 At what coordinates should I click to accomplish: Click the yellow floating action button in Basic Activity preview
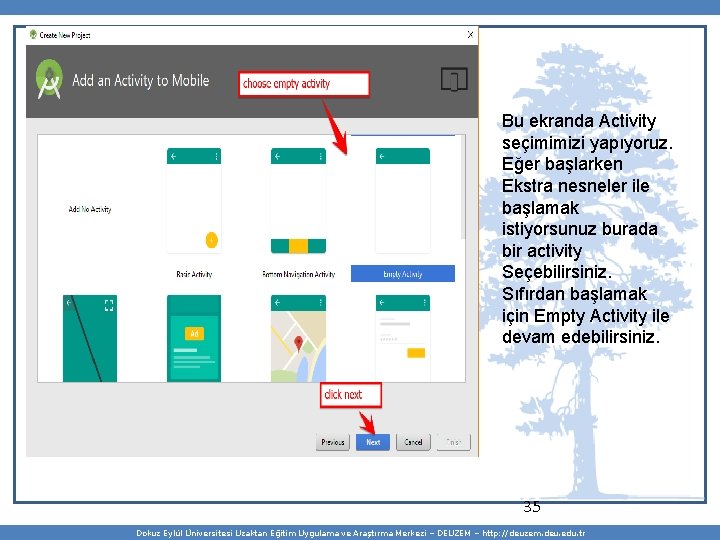211,240
